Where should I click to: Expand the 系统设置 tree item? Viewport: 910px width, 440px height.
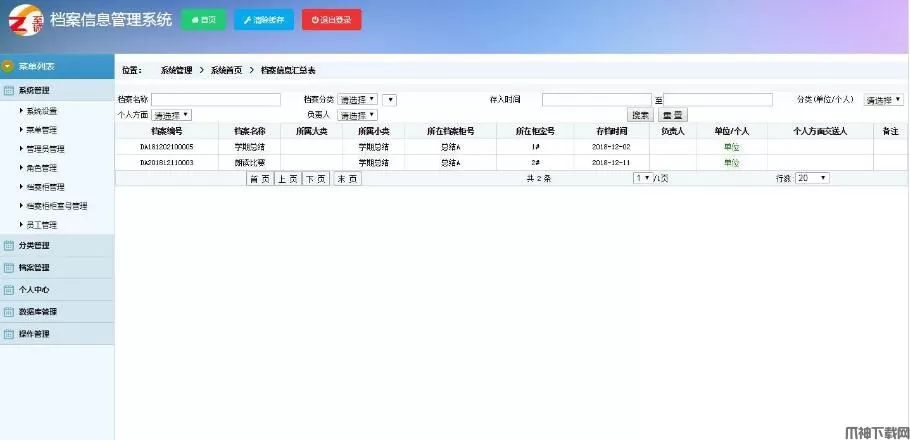click(41, 111)
